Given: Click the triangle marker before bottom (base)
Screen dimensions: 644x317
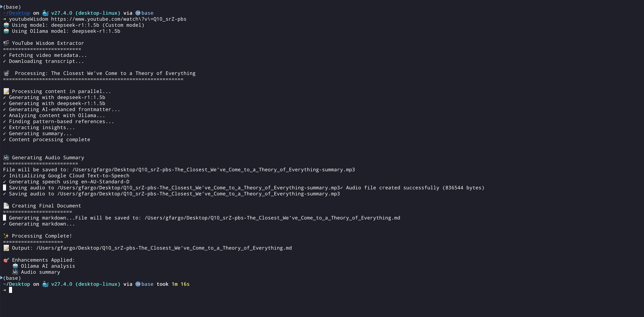Looking at the screenshot, I should pyautogui.click(x=2, y=278).
